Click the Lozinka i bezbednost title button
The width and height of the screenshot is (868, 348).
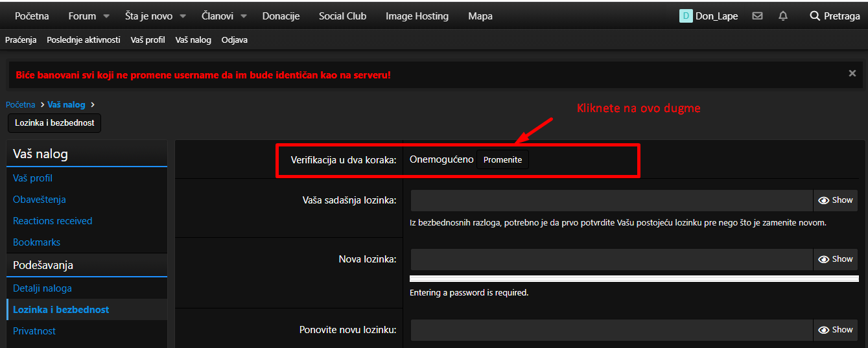click(x=54, y=122)
